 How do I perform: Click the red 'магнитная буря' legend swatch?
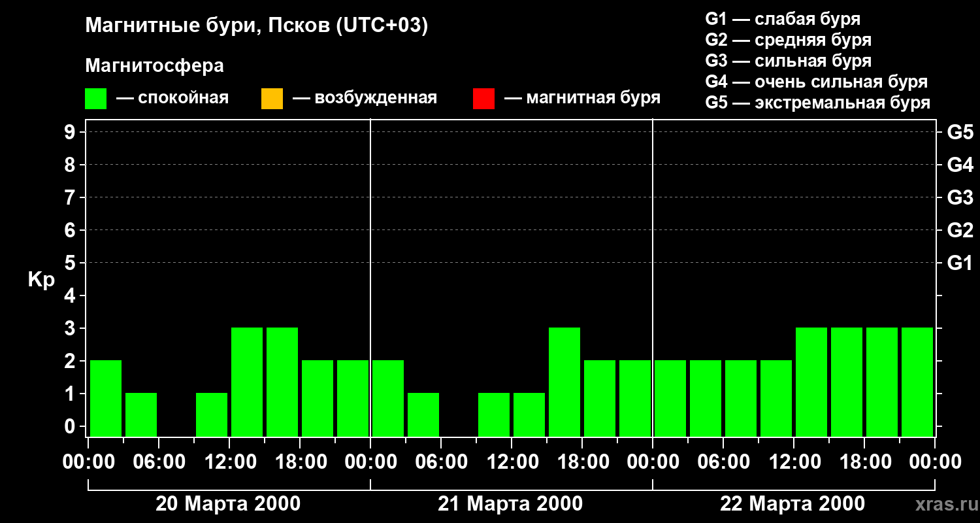(x=483, y=99)
